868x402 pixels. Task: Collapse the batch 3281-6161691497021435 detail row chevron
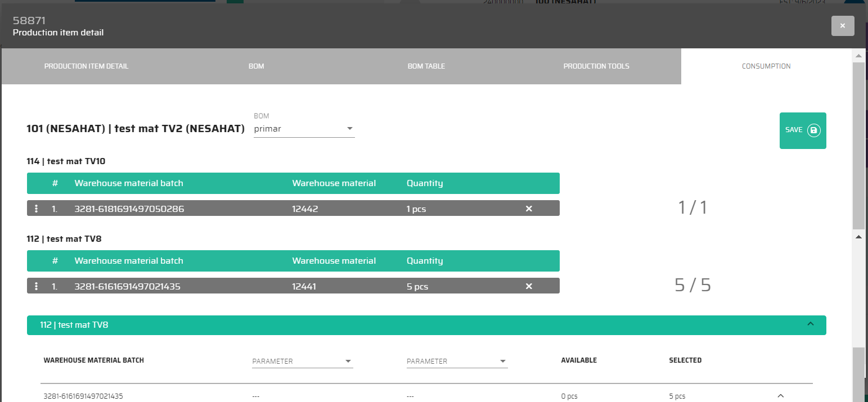click(780, 396)
